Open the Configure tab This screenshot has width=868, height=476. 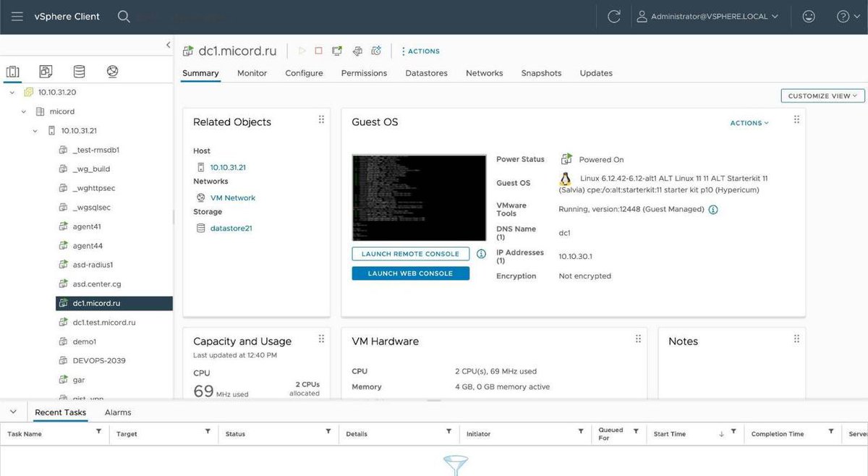tap(304, 73)
